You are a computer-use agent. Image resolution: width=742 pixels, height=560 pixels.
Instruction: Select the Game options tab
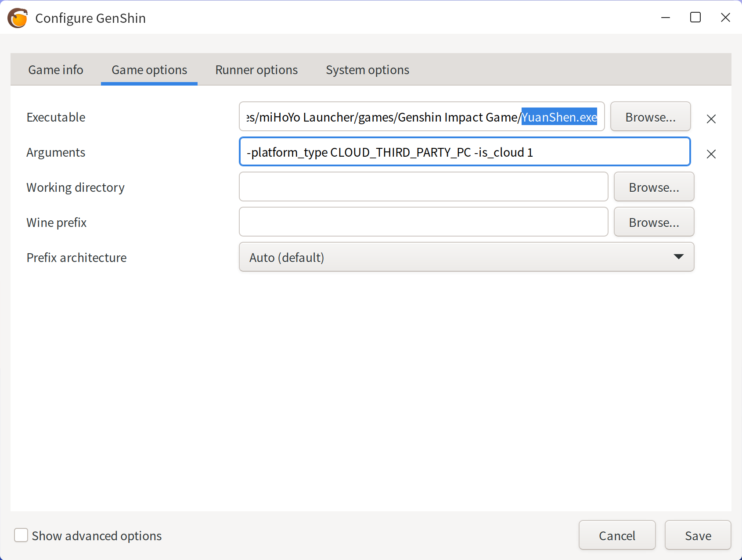pos(149,70)
